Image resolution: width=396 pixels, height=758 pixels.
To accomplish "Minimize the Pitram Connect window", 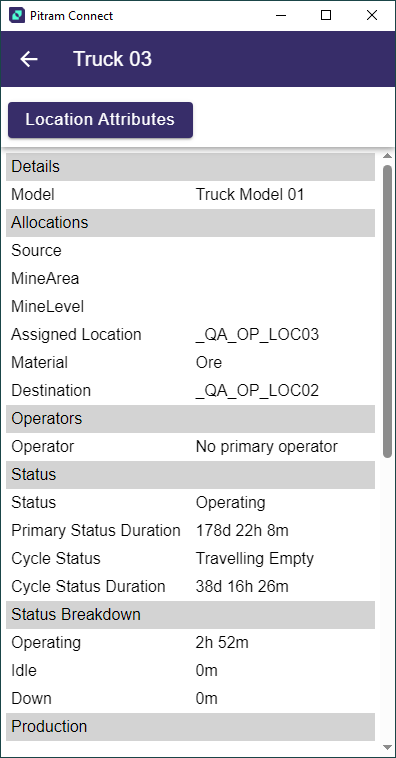I will pos(281,15).
